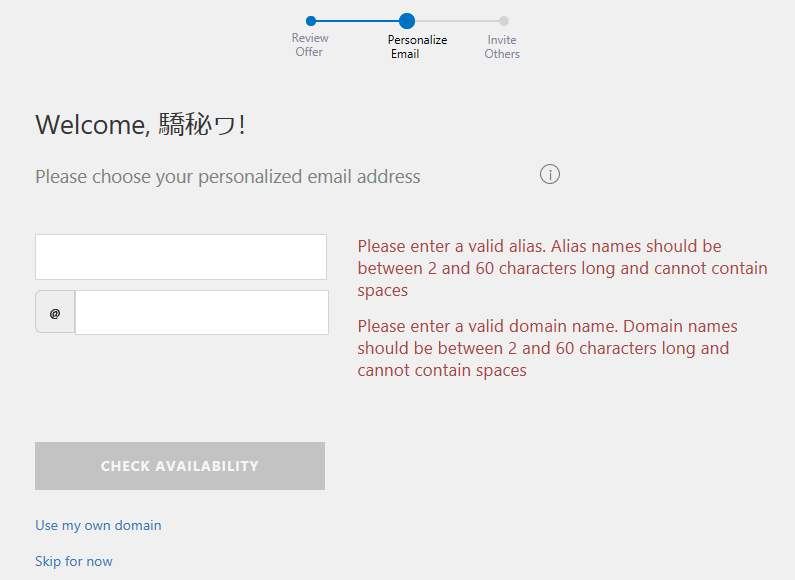Click the domain name validation error message
Image resolution: width=795 pixels, height=580 pixels.
[x=547, y=348]
